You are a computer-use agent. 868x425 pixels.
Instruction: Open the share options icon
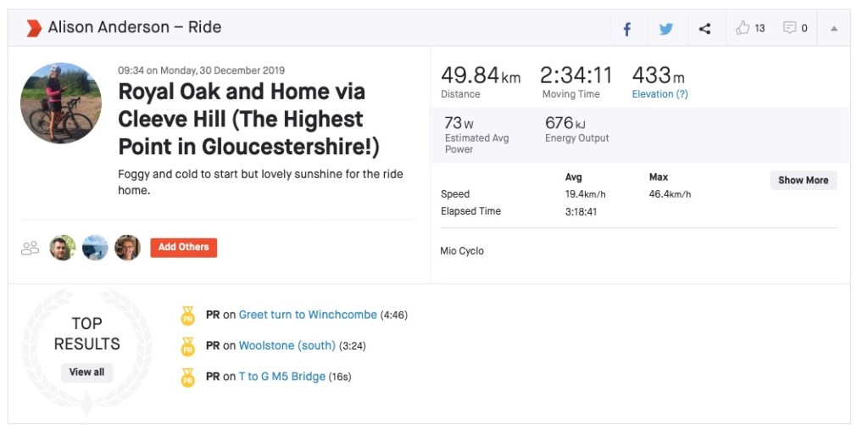point(704,29)
